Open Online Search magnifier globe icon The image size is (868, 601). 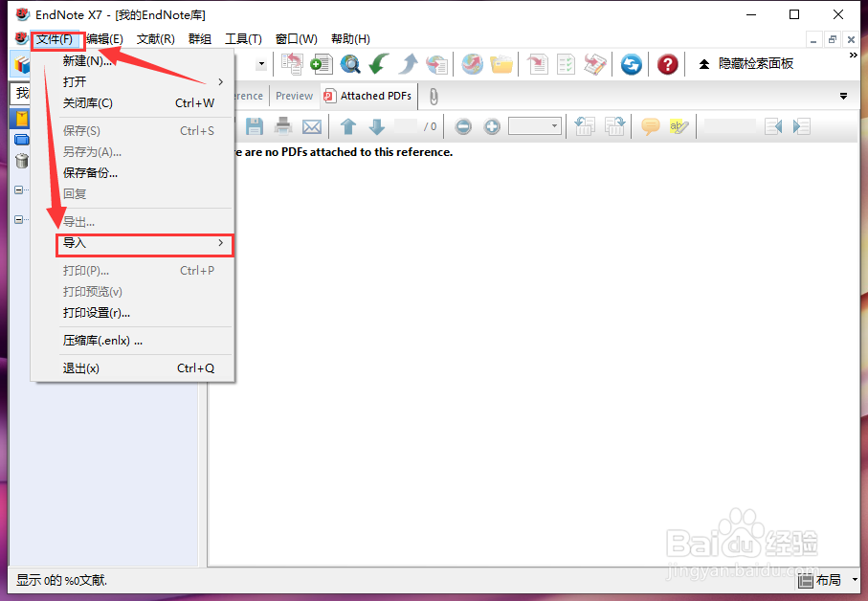[350, 64]
